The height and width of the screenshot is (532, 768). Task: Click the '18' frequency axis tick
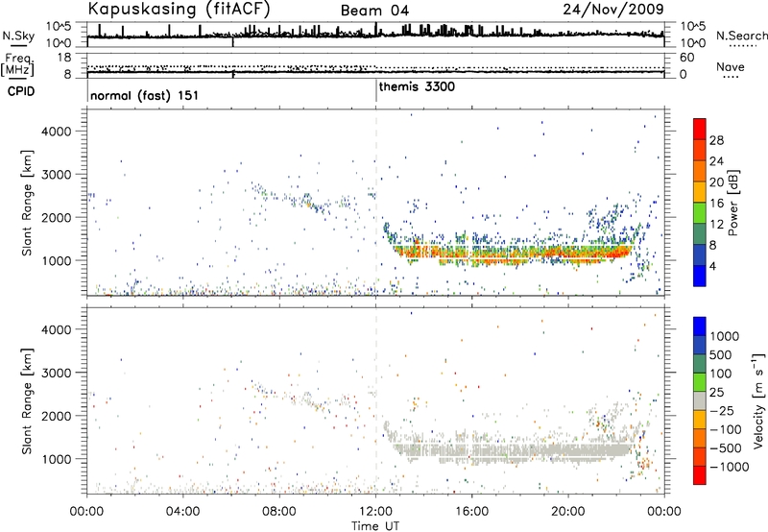(63, 58)
